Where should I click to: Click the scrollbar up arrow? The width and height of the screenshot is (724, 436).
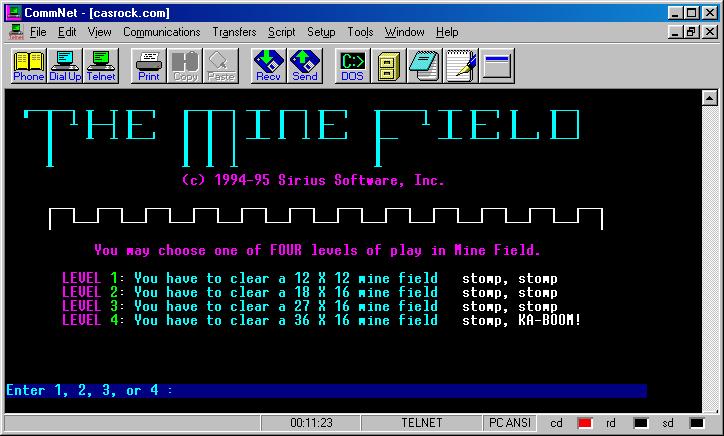coord(709,98)
